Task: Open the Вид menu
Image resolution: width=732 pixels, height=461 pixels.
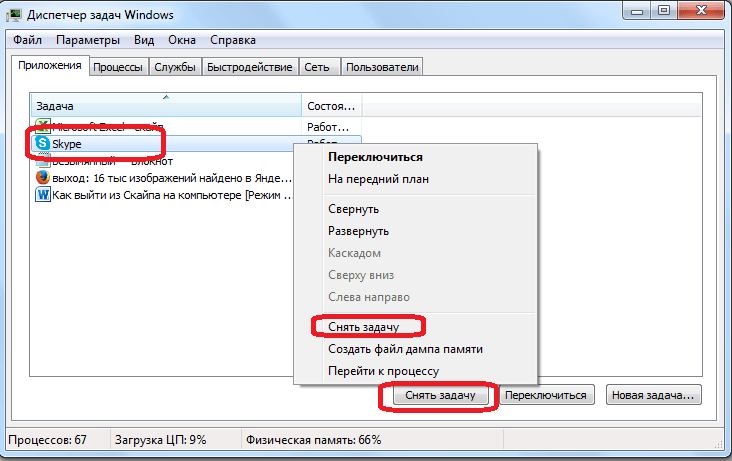Action: click(144, 40)
